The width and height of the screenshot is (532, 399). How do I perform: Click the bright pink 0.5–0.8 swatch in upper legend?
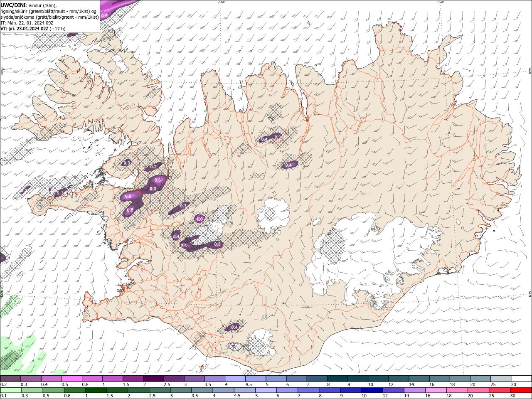(71, 379)
